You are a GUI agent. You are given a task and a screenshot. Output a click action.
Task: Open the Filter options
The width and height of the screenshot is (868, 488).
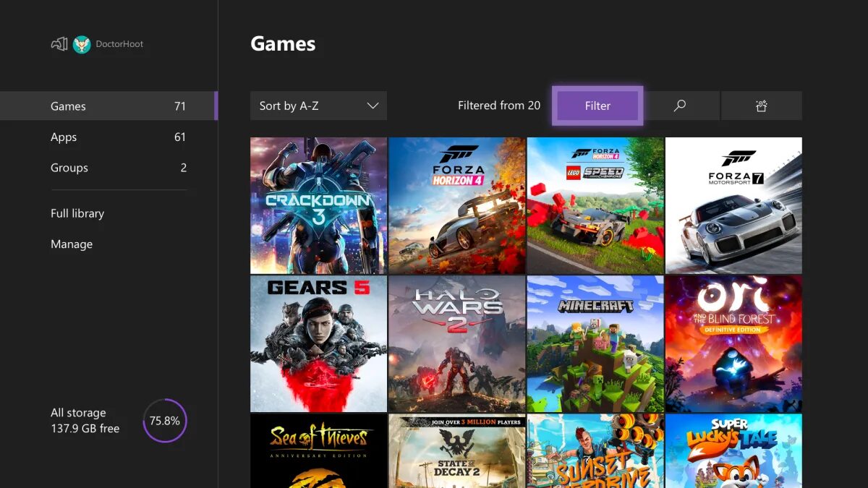click(x=597, y=106)
